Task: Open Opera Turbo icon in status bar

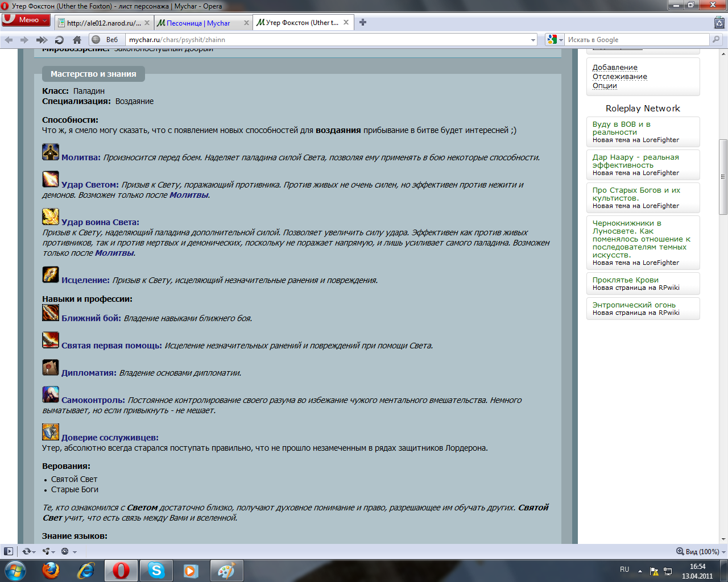Action: coord(65,551)
